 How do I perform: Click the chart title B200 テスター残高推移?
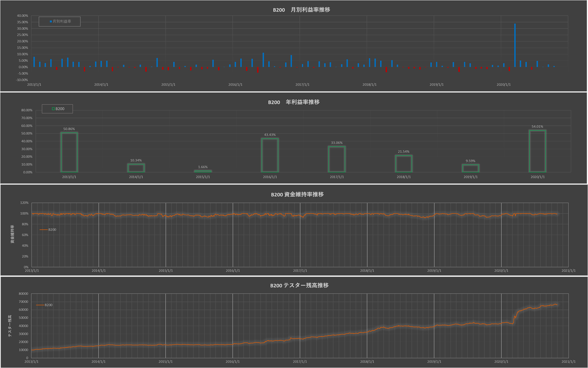(299, 285)
